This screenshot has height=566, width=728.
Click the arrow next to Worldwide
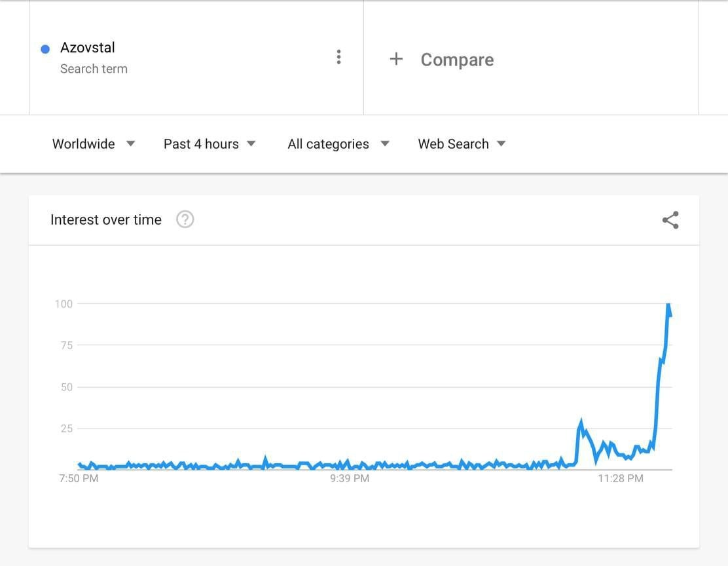(x=131, y=143)
